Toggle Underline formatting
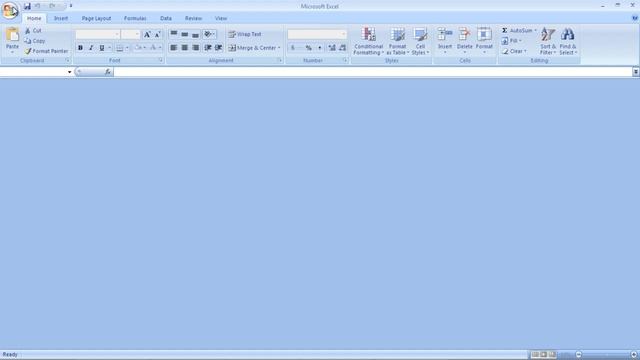 [102, 48]
